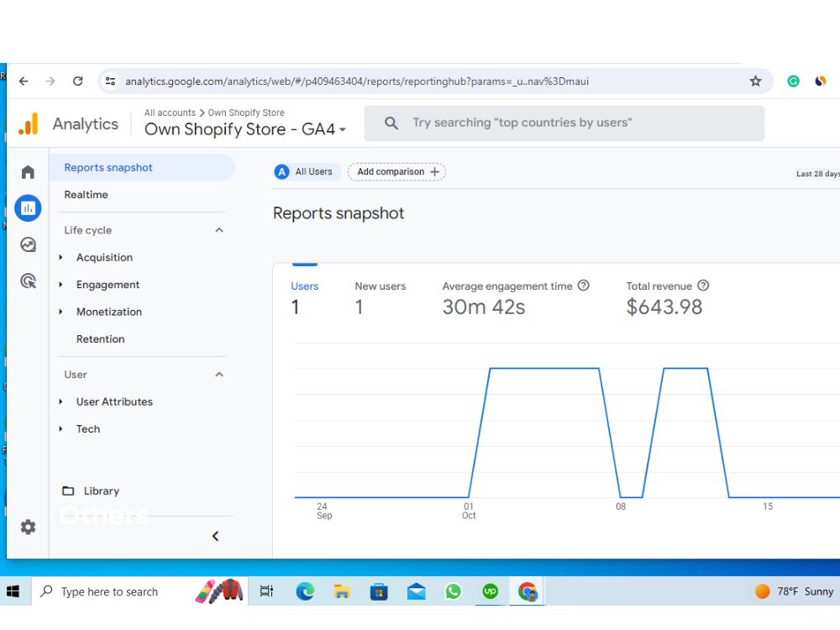Click the 30m 42s engagement value
This screenshot has width=840, height=630.
click(x=484, y=307)
